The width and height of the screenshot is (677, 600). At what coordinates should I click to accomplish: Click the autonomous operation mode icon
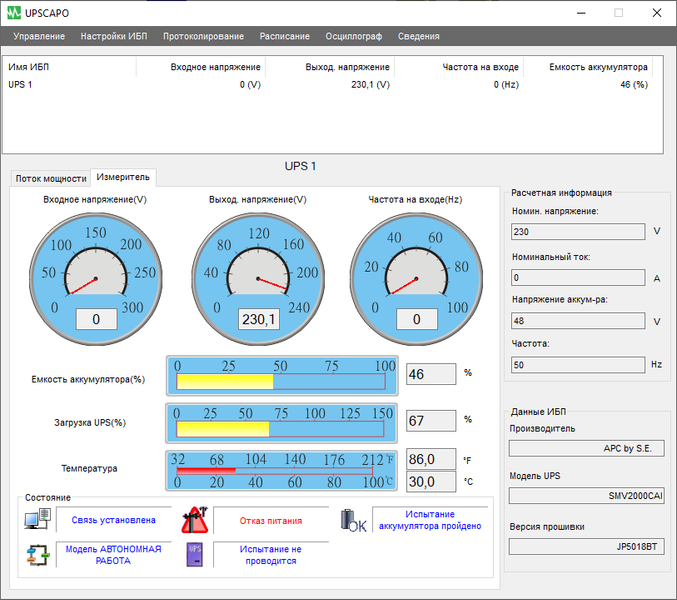coord(37,555)
